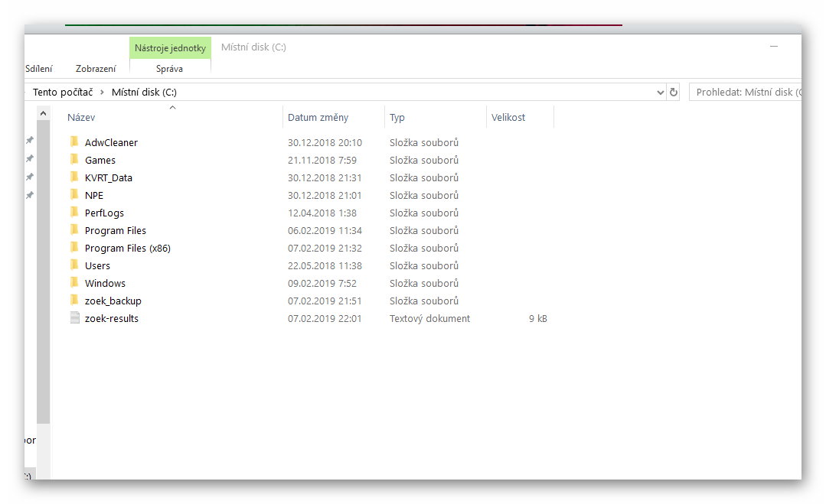Click the navigation pane scroll up arrow
Screen dimensions: 826x504
[x=43, y=113]
